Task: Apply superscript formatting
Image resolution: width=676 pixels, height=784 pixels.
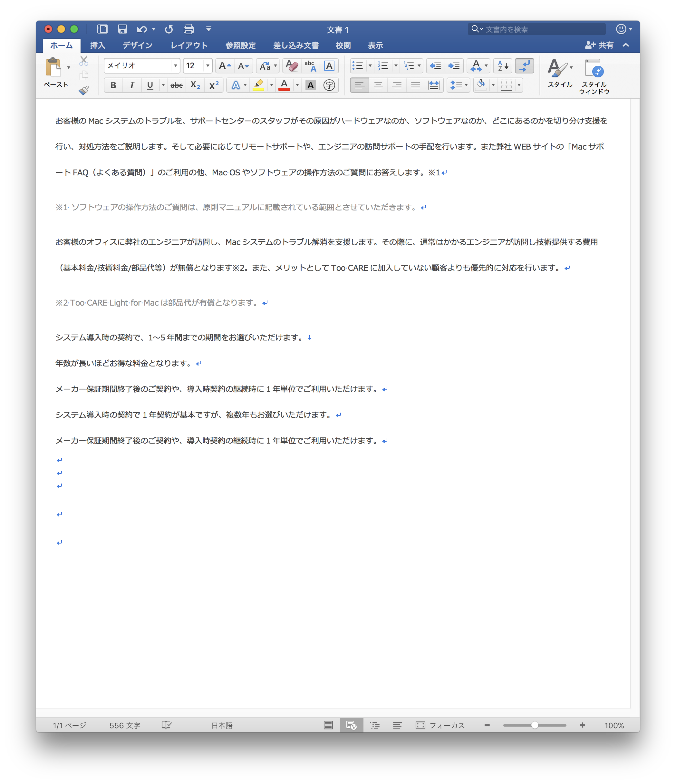Action: pos(214,85)
